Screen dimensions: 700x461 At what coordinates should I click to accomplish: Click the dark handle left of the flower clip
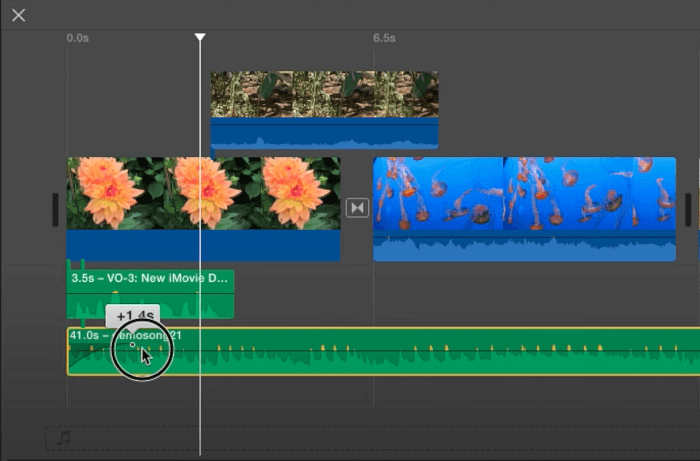point(54,208)
